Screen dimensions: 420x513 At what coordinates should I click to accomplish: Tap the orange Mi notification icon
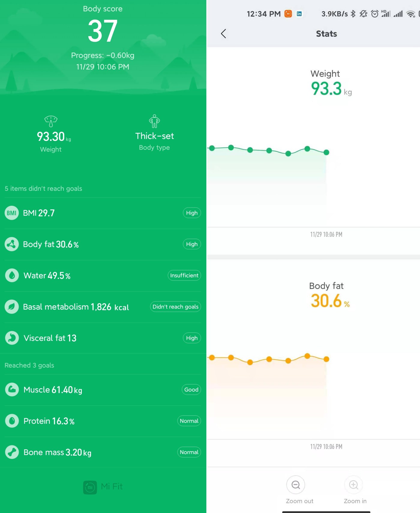tap(288, 14)
